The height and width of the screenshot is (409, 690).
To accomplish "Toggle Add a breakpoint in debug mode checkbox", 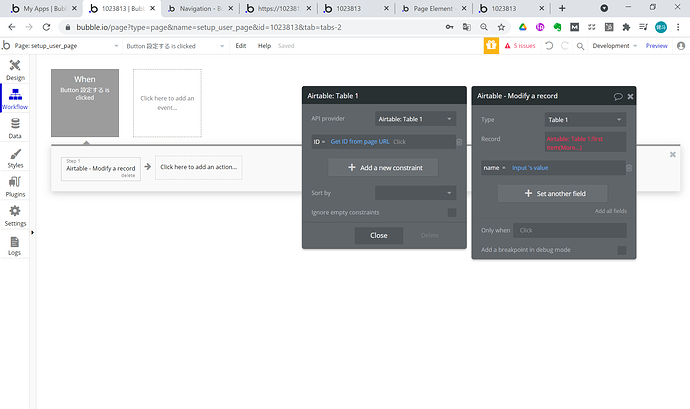I will (621, 250).
